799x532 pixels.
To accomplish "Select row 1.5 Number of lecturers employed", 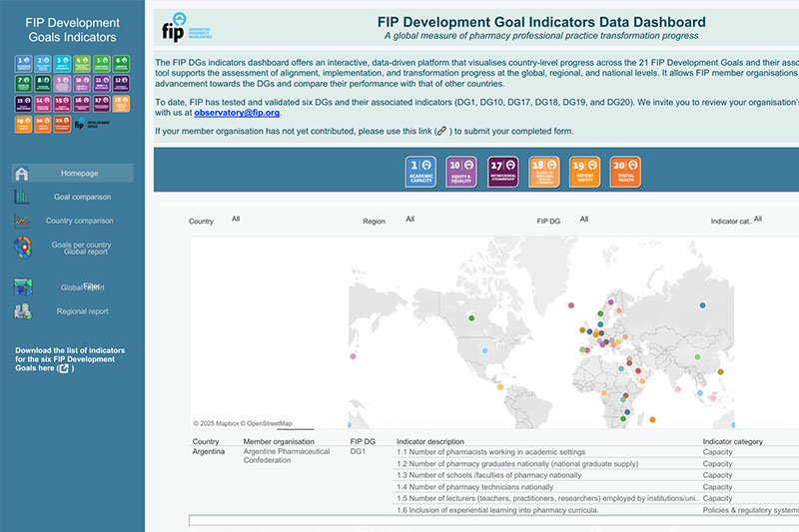I will coord(547,498).
